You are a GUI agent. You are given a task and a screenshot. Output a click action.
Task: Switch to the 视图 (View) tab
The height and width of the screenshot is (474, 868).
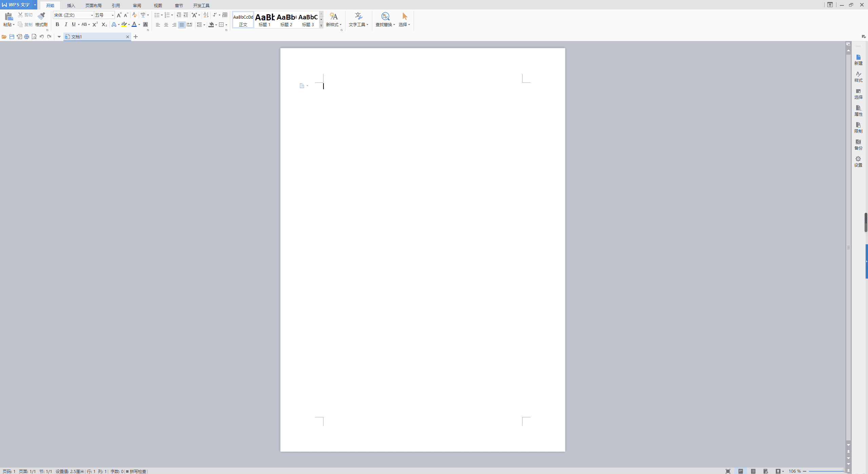[158, 5]
